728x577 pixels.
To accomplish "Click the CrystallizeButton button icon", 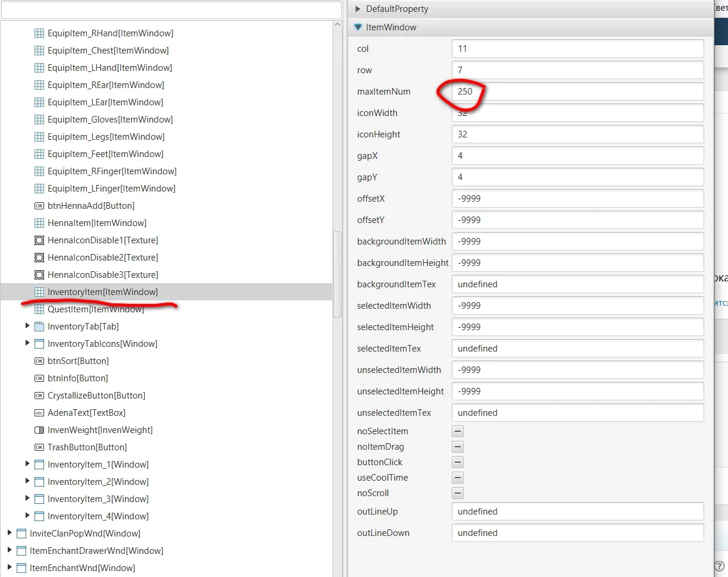I will (x=39, y=396).
